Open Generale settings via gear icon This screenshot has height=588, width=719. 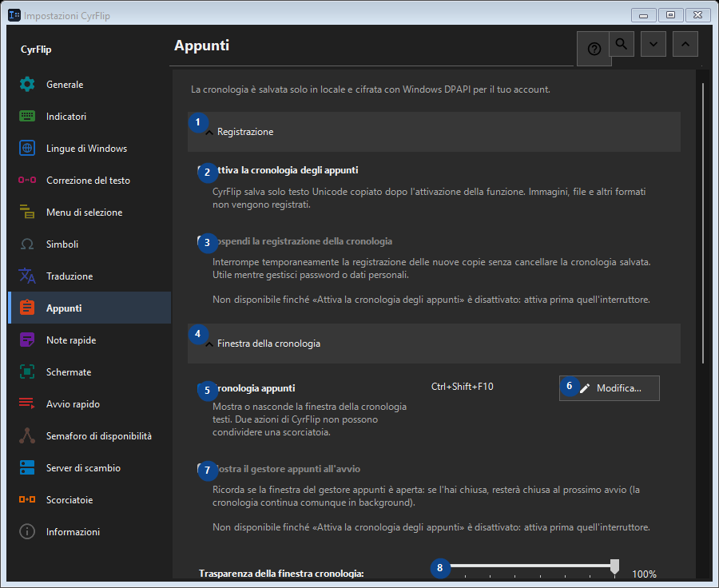(x=27, y=85)
